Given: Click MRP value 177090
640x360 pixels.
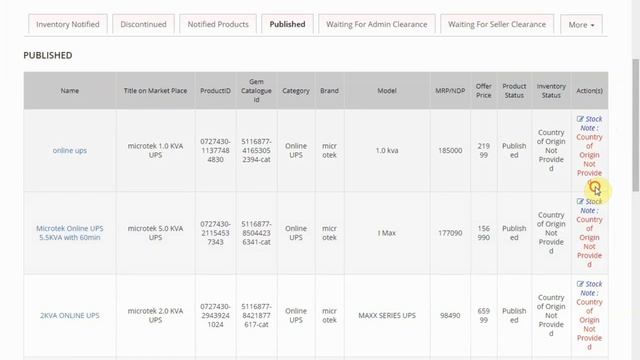Looking at the screenshot, I should (450, 233).
